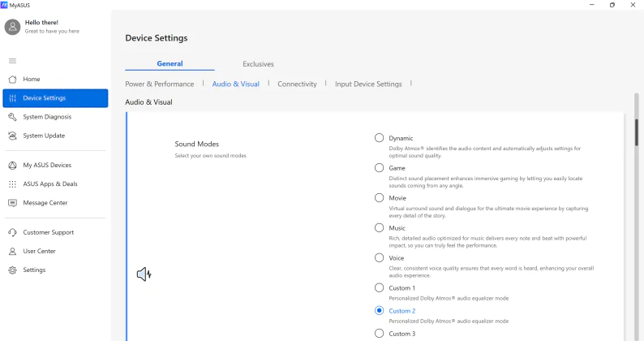Screen dimensions: 644x341
Task: Open the Connectivity section
Action: (x=297, y=84)
